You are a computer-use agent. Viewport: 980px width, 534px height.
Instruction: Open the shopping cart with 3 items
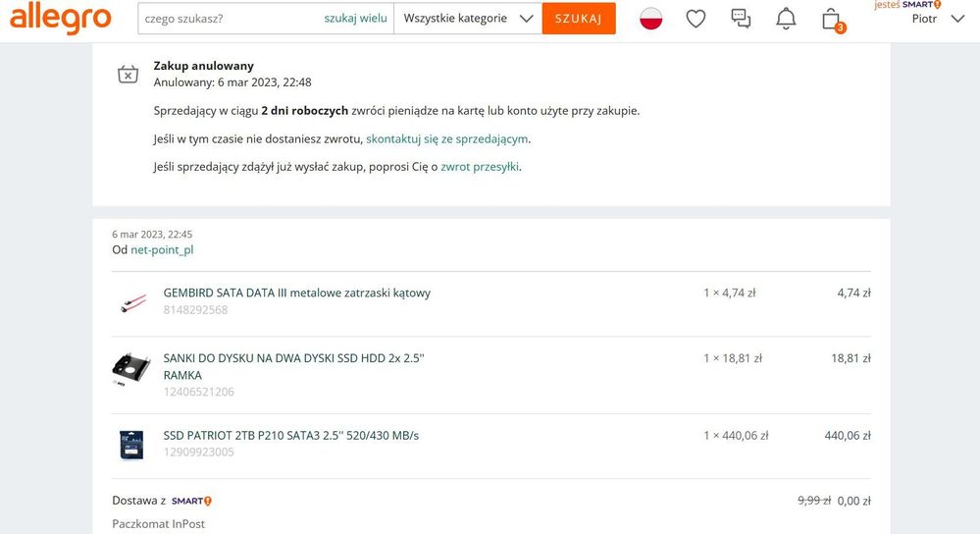833,20
